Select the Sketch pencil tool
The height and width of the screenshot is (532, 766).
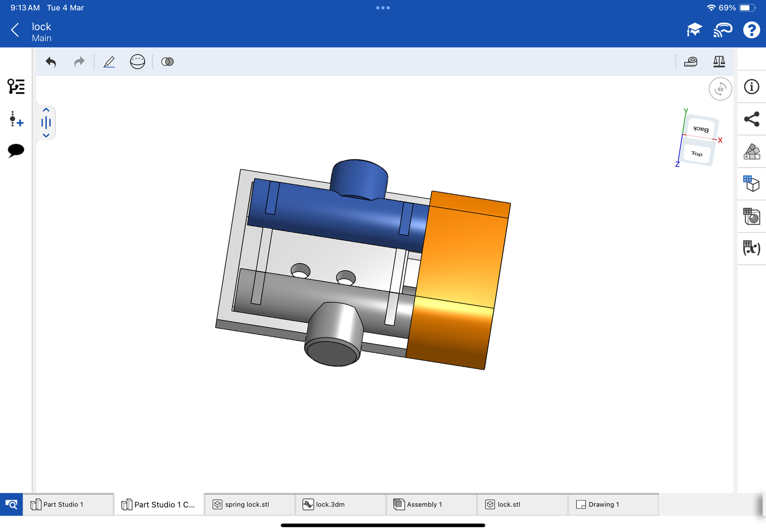point(109,62)
